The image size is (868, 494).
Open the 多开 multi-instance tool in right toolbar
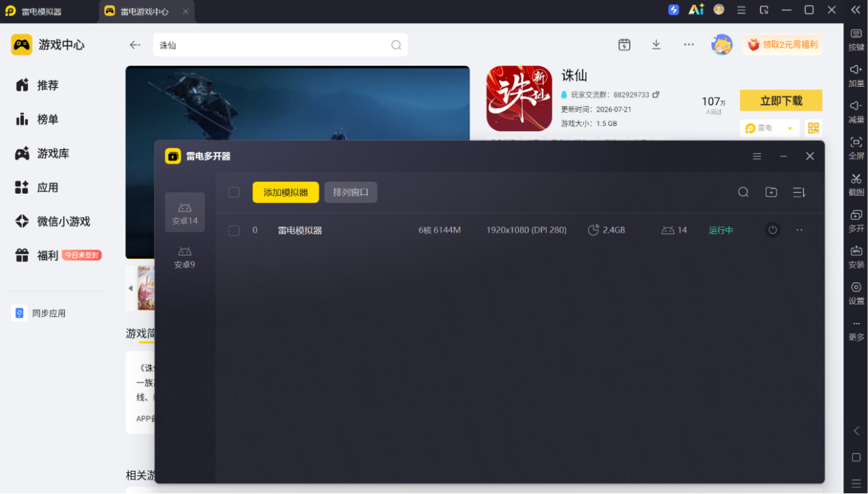click(856, 221)
